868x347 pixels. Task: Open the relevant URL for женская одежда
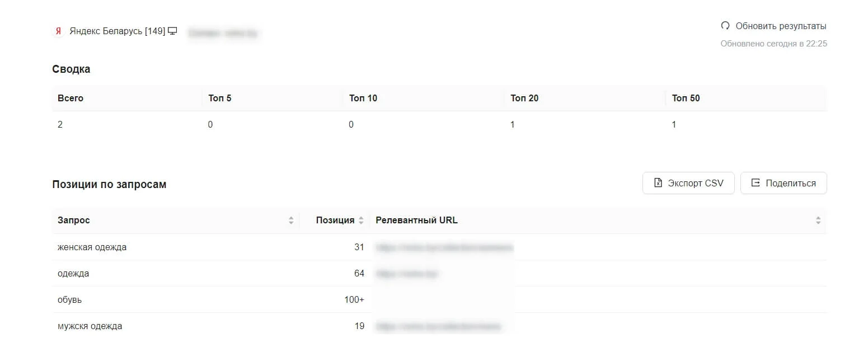pyautogui.click(x=444, y=247)
